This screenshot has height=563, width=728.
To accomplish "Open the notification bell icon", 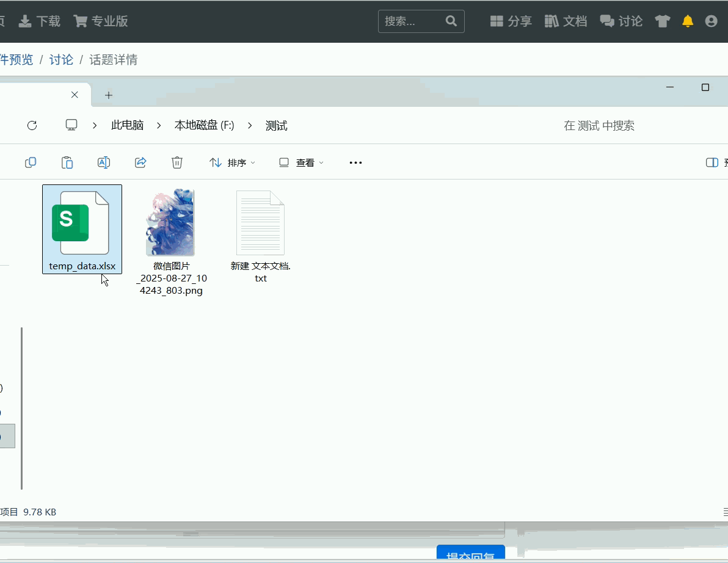I will pos(688,21).
